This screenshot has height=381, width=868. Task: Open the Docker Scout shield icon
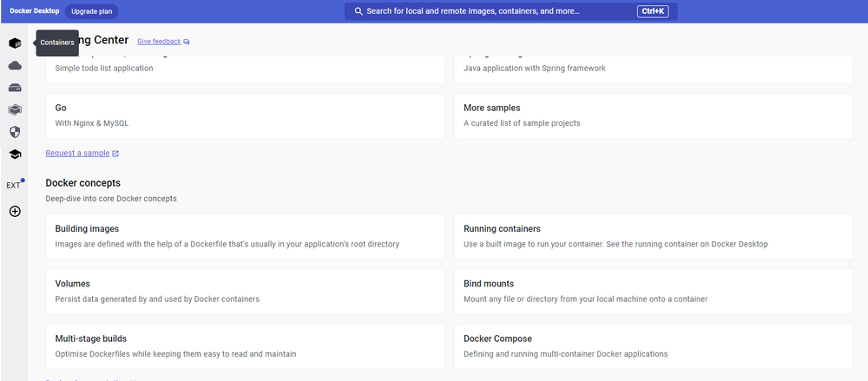tap(15, 132)
